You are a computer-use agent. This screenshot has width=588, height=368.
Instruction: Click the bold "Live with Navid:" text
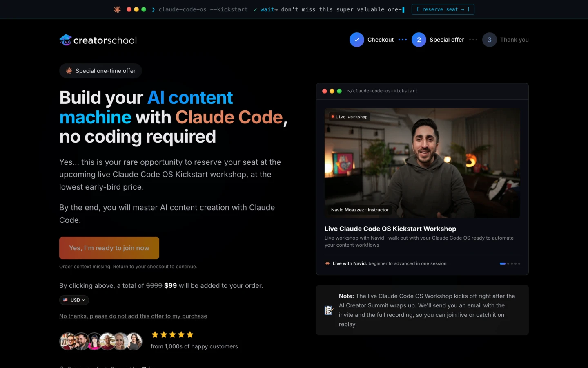[x=350, y=263]
